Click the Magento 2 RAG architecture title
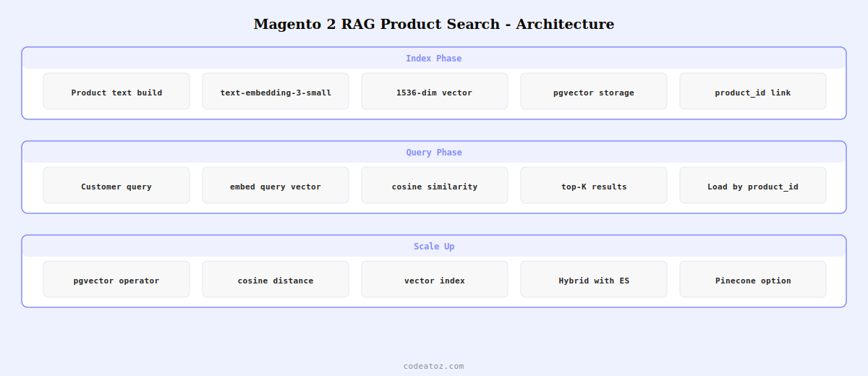This screenshot has height=376, width=868. tap(434, 24)
